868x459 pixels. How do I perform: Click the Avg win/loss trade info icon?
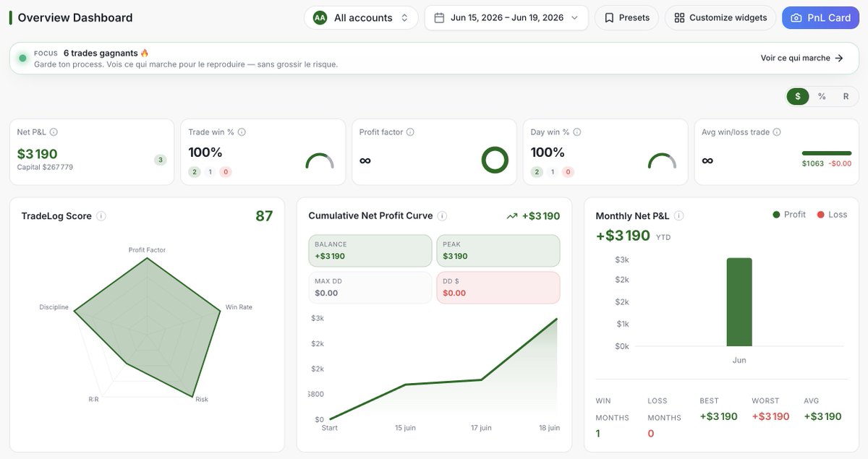point(777,132)
